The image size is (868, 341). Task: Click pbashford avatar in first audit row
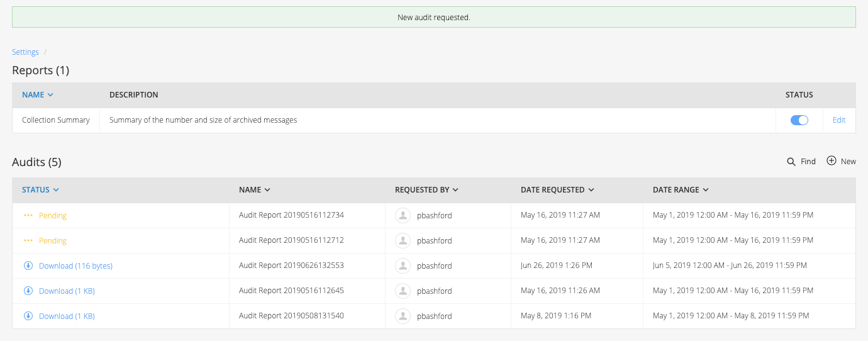pos(403,215)
